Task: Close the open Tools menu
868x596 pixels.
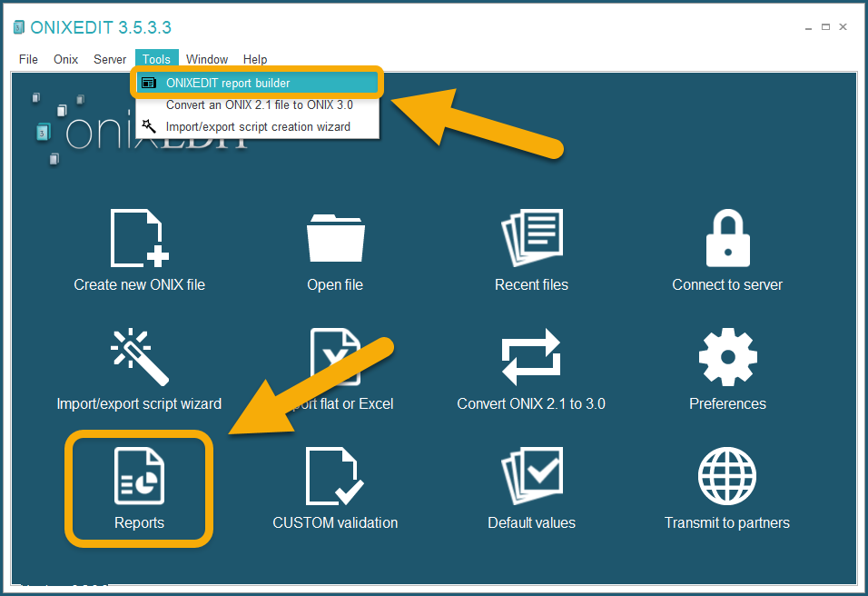Action: pyautogui.click(x=157, y=59)
